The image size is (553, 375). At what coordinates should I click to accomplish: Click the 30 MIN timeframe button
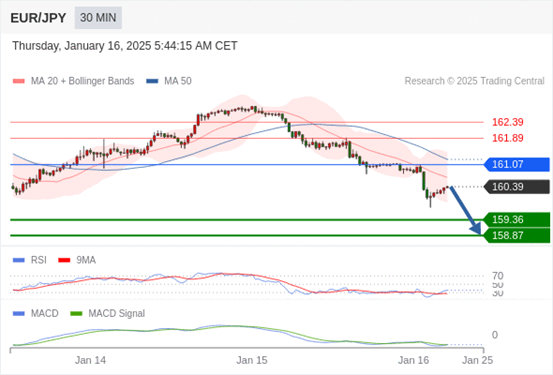click(98, 18)
